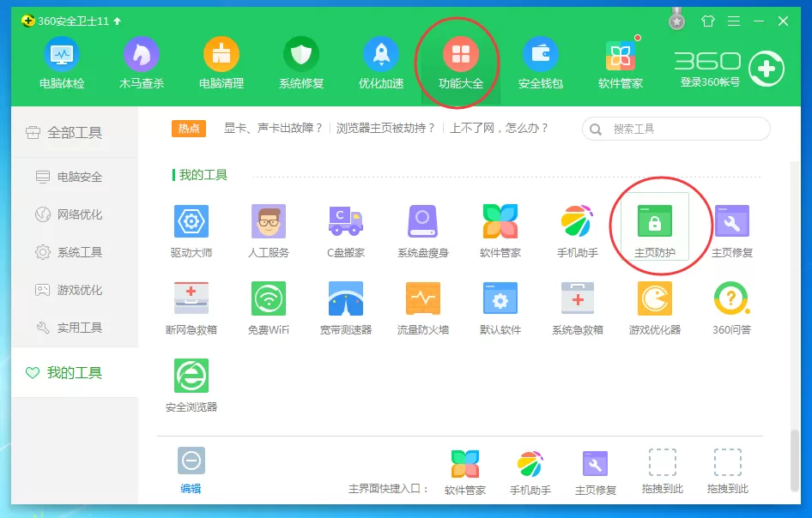Launch 系统急救箱 tool
The height and width of the screenshot is (518, 812).
tap(578, 308)
